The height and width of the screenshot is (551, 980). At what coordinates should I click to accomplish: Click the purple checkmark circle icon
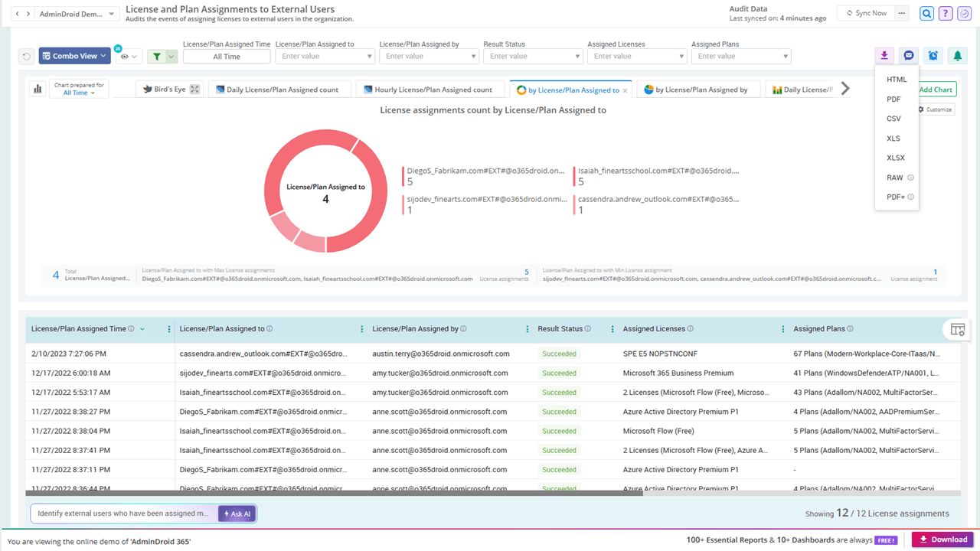click(x=964, y=13)
